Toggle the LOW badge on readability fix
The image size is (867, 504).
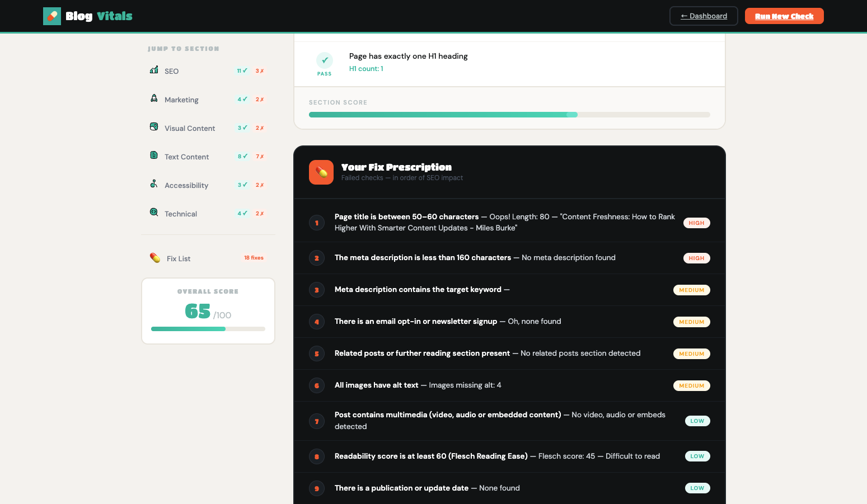697,456
